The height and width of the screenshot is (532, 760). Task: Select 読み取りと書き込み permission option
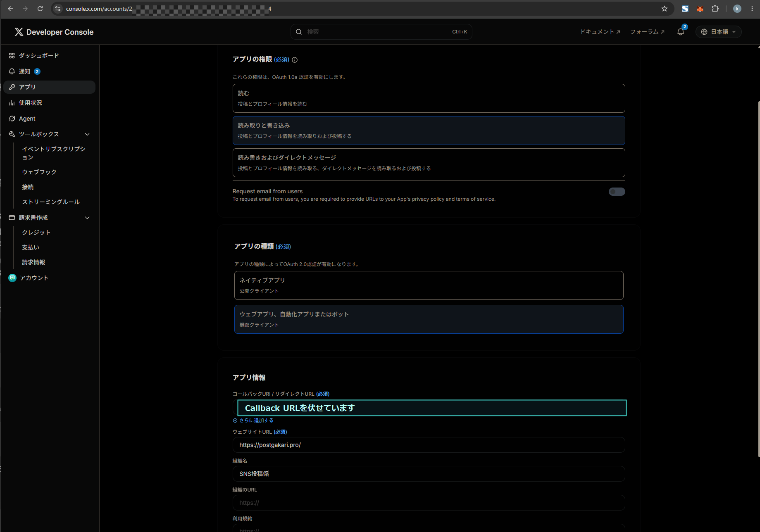429,131
